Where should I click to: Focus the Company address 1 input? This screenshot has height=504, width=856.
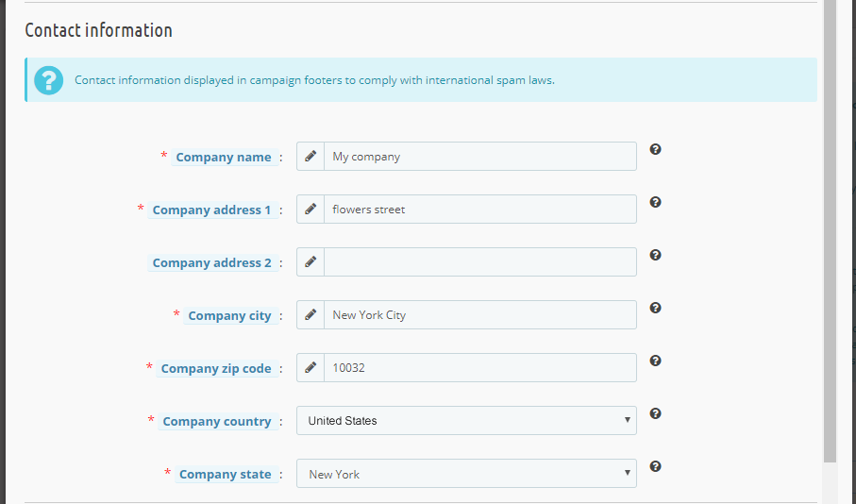tap(479, 210)
